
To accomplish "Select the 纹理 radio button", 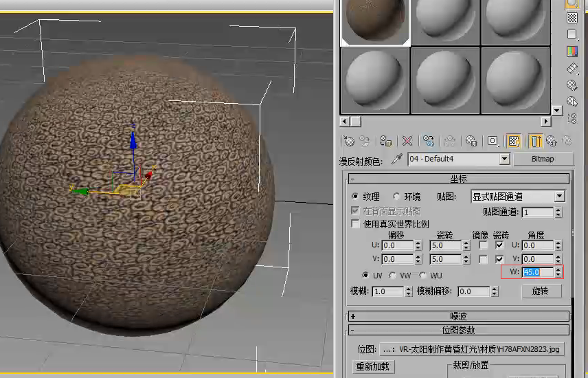I will 354,197.
